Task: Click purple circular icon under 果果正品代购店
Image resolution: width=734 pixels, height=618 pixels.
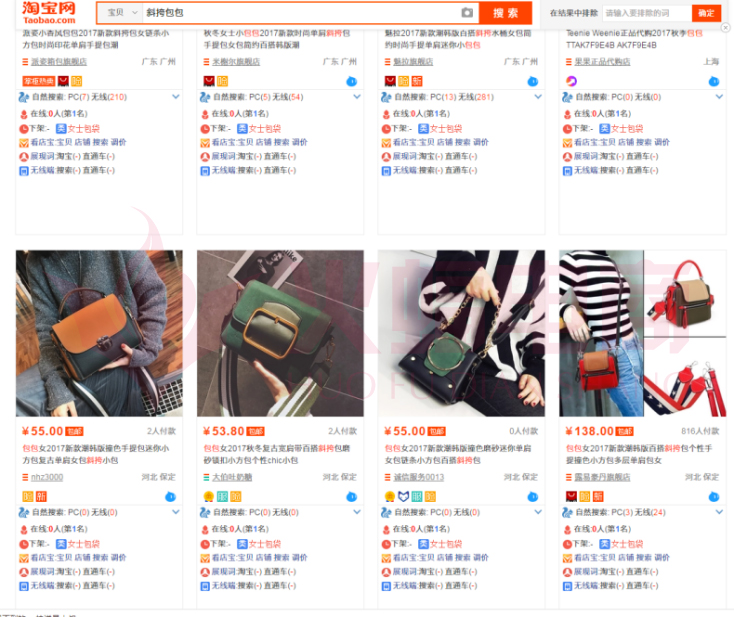Action: point(571,81)
